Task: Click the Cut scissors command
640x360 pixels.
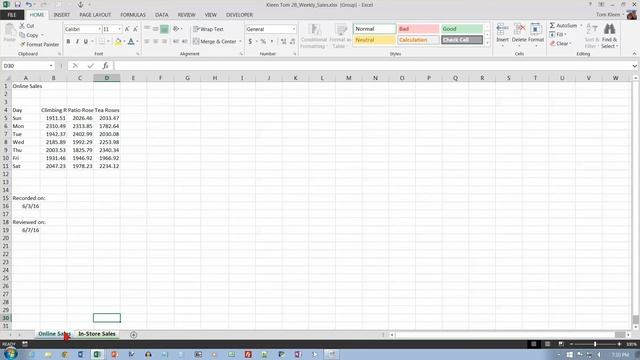Action: [27, 26]
